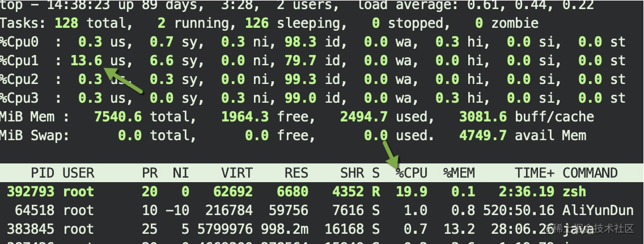Select the 13.6 us value of Cpu1
This screenshot has height=244, width=644.
click(86, 61)
